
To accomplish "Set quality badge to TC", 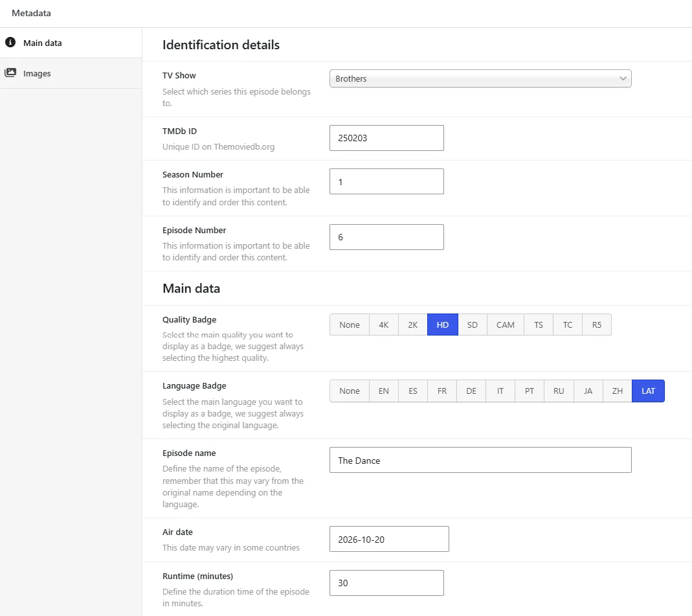I will pyautogui.click(x=568, y=325).
